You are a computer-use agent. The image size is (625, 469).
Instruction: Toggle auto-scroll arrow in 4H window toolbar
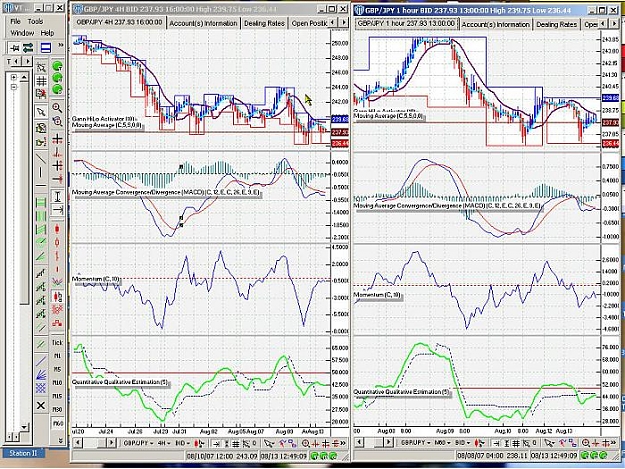click(216, 443)
